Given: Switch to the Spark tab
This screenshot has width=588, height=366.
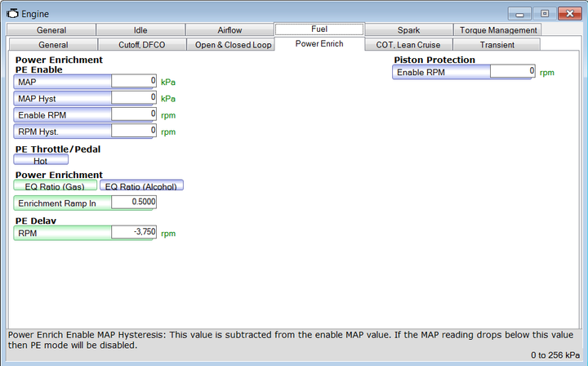Looking at the screenshot, I should coord(408,30).
